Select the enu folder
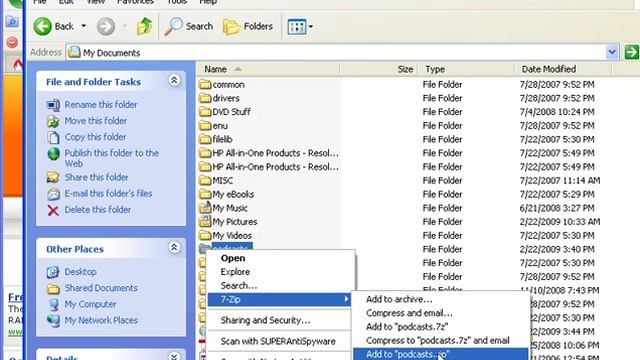Viewport: 640px width, 360px height. click(x=213, y=126)
